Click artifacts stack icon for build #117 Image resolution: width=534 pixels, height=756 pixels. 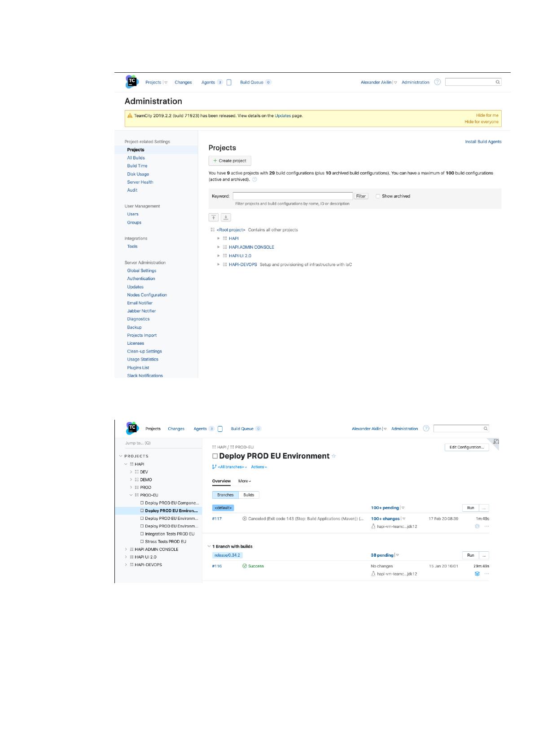[477, 526]
